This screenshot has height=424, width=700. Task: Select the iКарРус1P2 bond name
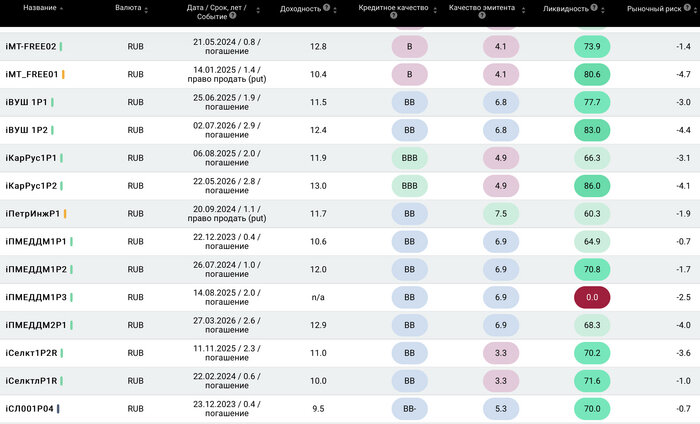pos(31,186)
